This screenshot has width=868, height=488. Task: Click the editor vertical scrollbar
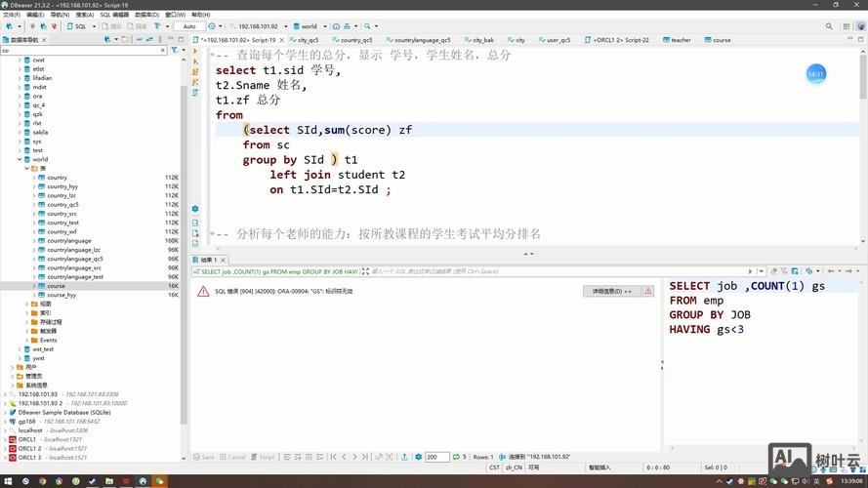863,146
